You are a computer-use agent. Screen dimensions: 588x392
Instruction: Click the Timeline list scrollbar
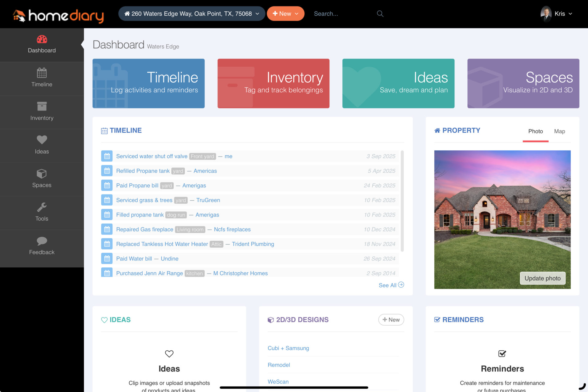point(402,201)
